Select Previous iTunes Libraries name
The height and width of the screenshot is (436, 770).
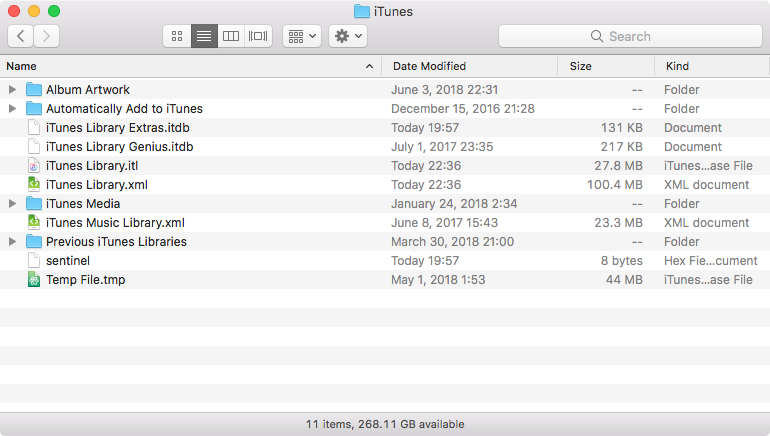click(116, 242)
